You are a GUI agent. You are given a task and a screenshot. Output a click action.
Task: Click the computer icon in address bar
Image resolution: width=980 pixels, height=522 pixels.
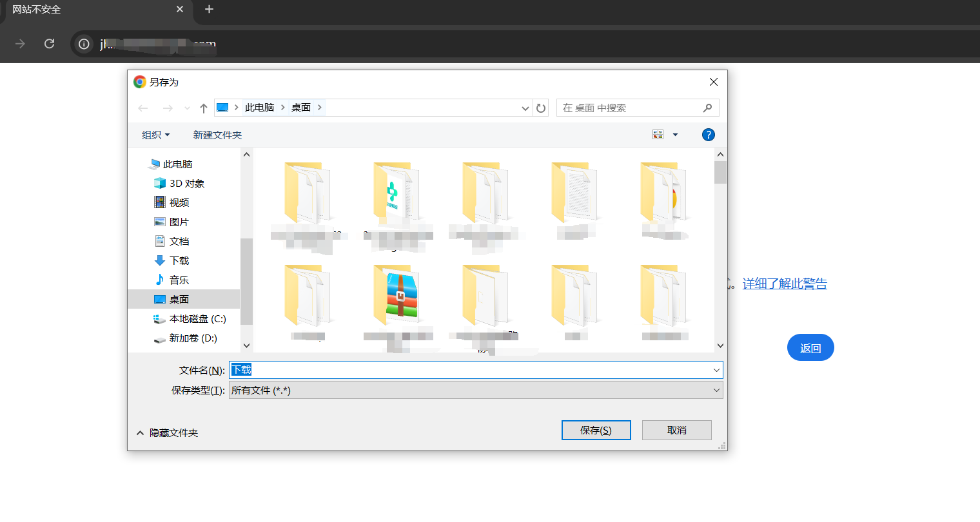click(x=222, y=108)
